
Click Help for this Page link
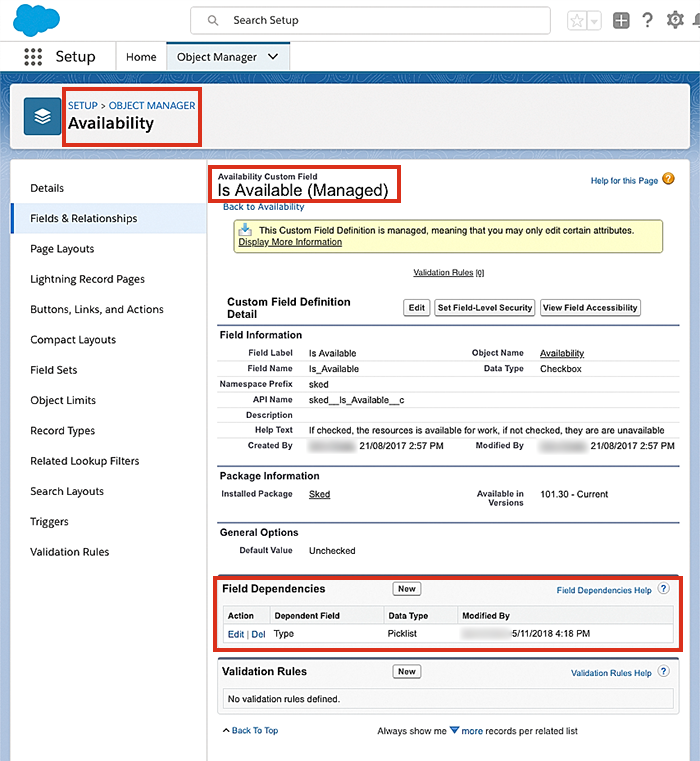pos(624,181)
